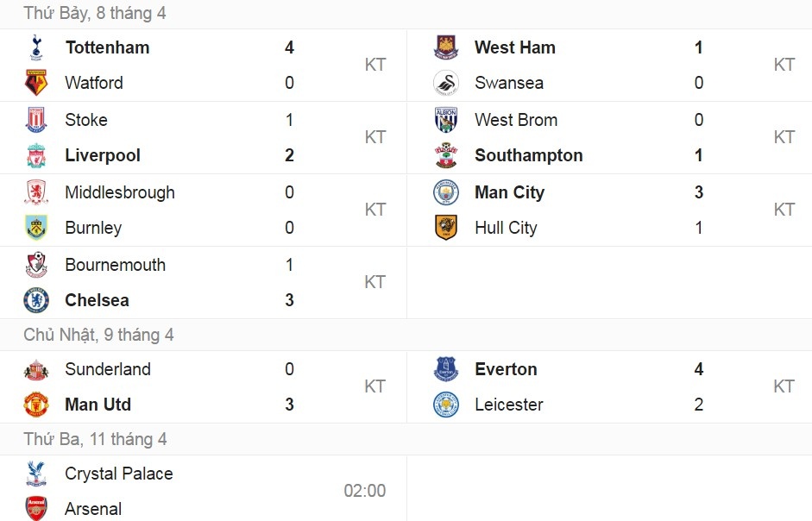Click the Man Utd devil crest
The width and height of the screenshot is (812, 521).
pyautogui.click(x=35, y=405)
